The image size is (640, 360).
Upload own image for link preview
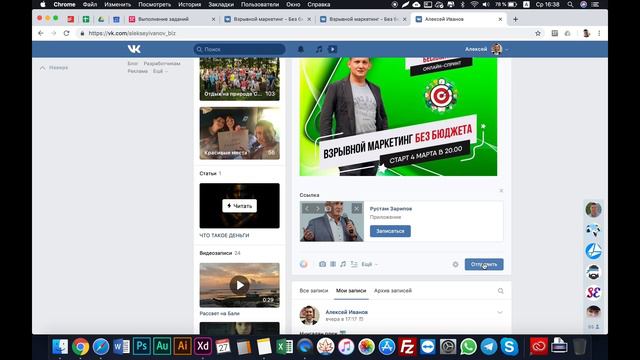tap(328, 209)
